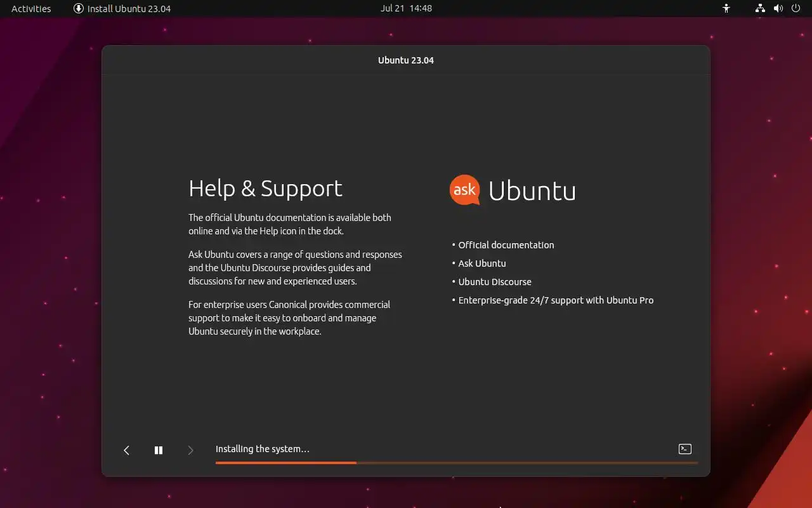Click the Help & Support heading
This screenshot has width=812, height=508.
[265, 189]
